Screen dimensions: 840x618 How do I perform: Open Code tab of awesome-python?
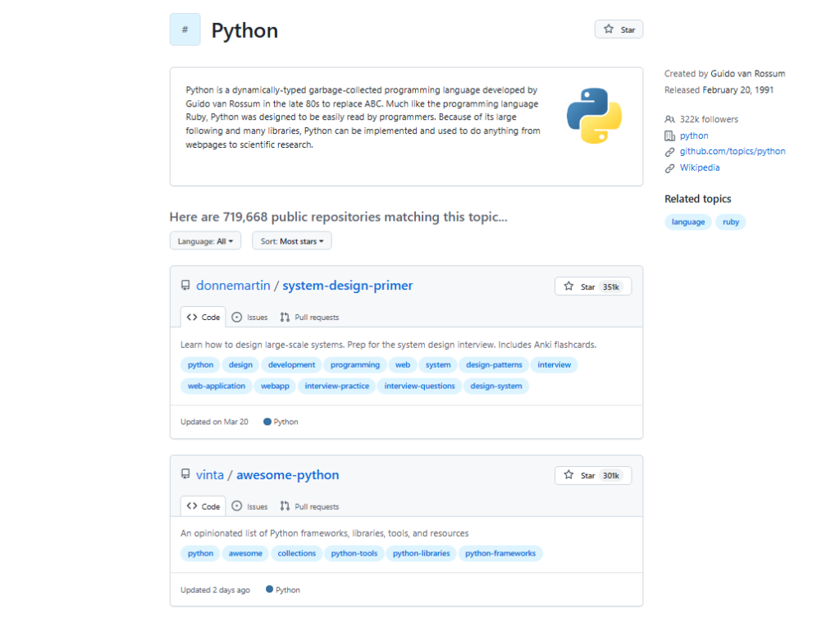203,506
